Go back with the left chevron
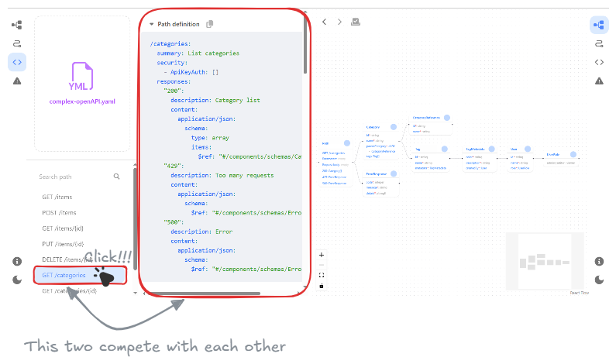 tap(324, 22)
